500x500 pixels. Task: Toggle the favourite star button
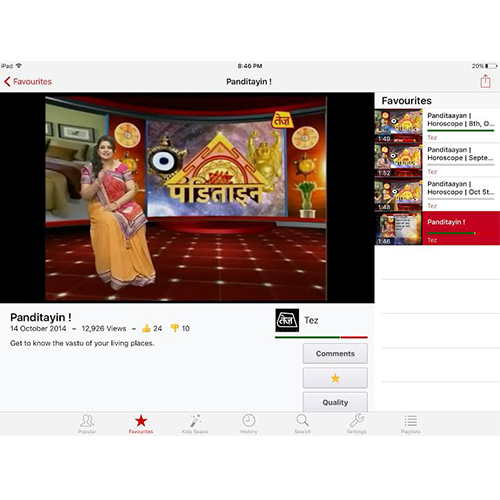click(335, 378)
